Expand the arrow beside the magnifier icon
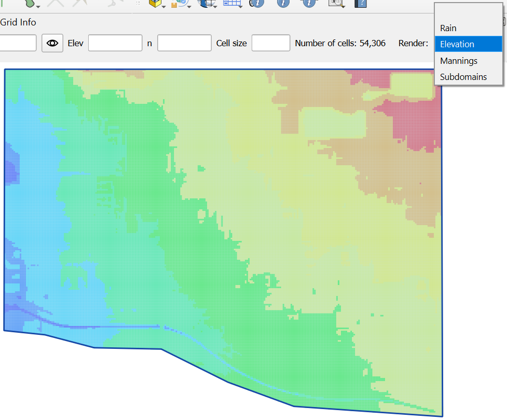 click(344, 6)
